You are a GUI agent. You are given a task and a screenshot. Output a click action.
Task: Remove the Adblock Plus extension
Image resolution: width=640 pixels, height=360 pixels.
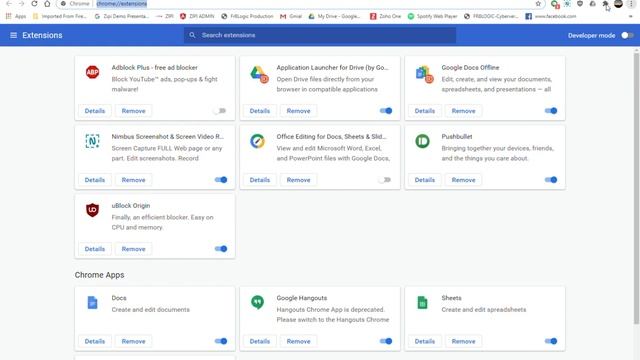click(133, 111)
